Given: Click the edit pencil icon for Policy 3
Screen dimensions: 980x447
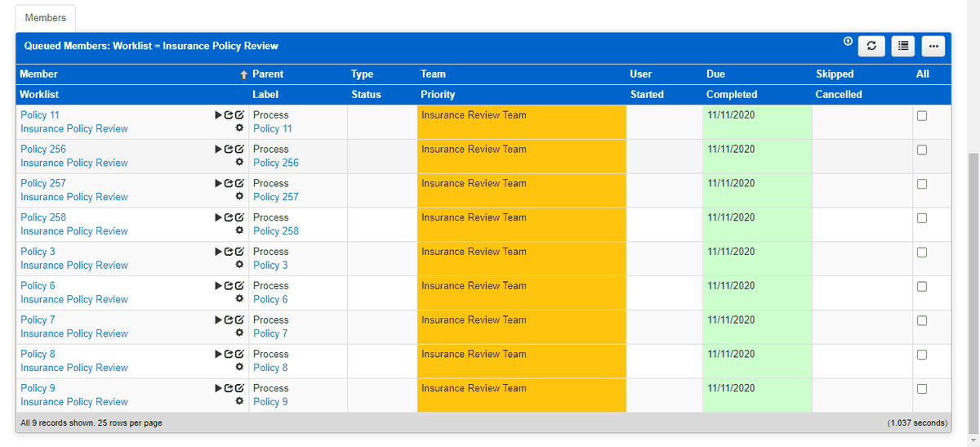Looking at the screenshot, I should pos(240,252).
